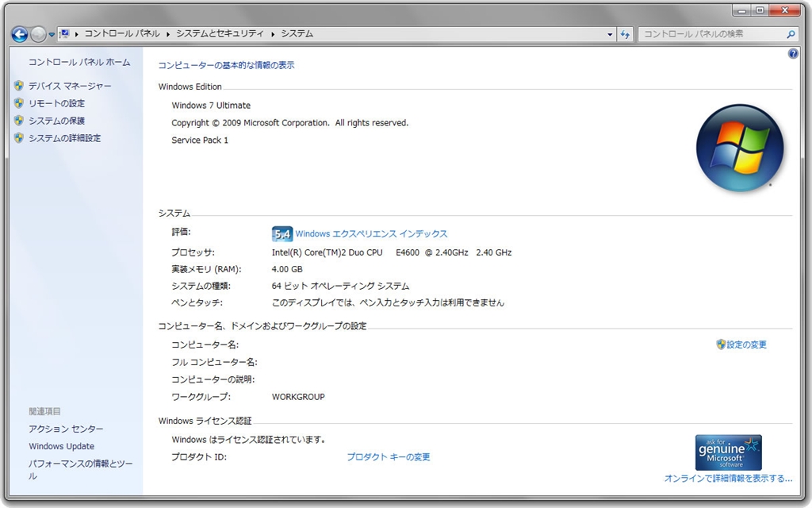Image resolution: width=812 pixels, height=508 pixels.
Task: Open リモートの設定 link
Action: [56, 104]
